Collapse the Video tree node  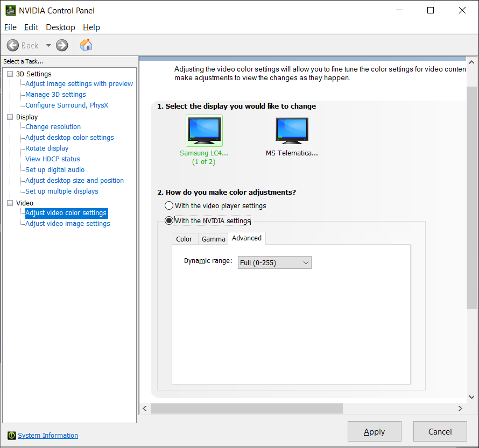coord(10,203)
